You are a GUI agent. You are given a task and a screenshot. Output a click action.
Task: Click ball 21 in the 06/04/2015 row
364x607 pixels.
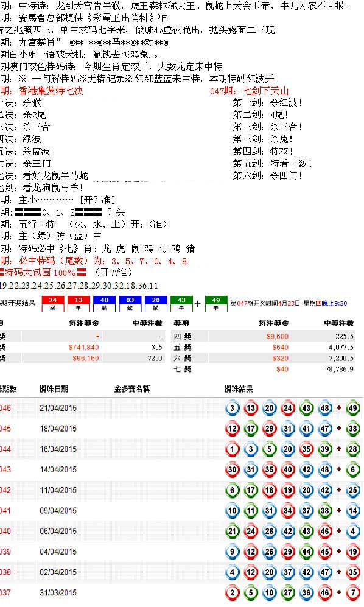pyautogui.click(x=233, y=531)
